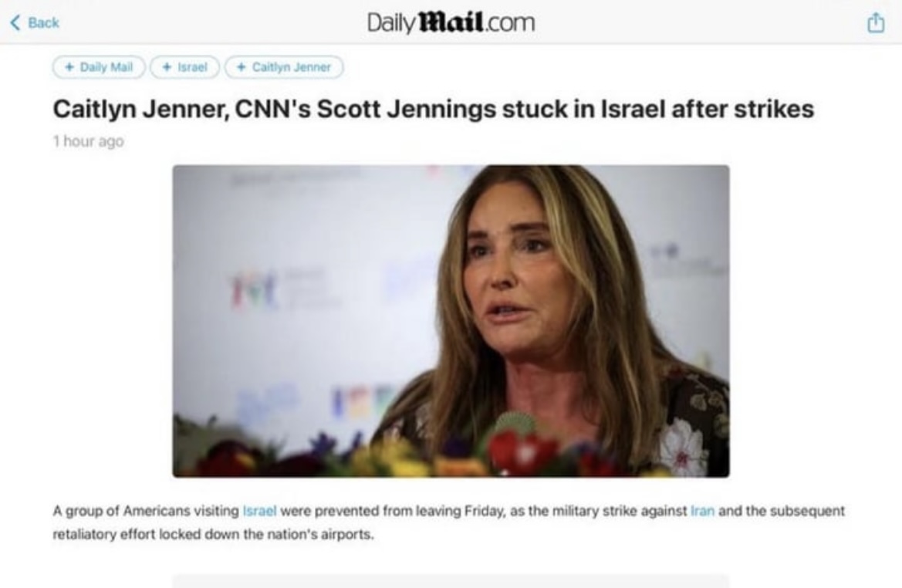Viewport: 902px width, 588px height.
Task: Tap the plus icon beside Caitlyn Jenner
Action: (242, 67)
